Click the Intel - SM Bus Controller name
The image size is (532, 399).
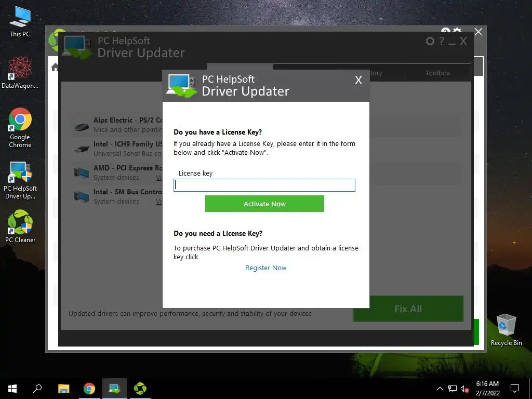128,192
